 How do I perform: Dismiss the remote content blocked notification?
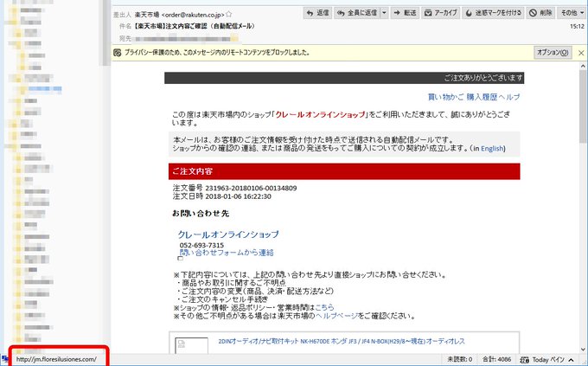pos(581,53)
